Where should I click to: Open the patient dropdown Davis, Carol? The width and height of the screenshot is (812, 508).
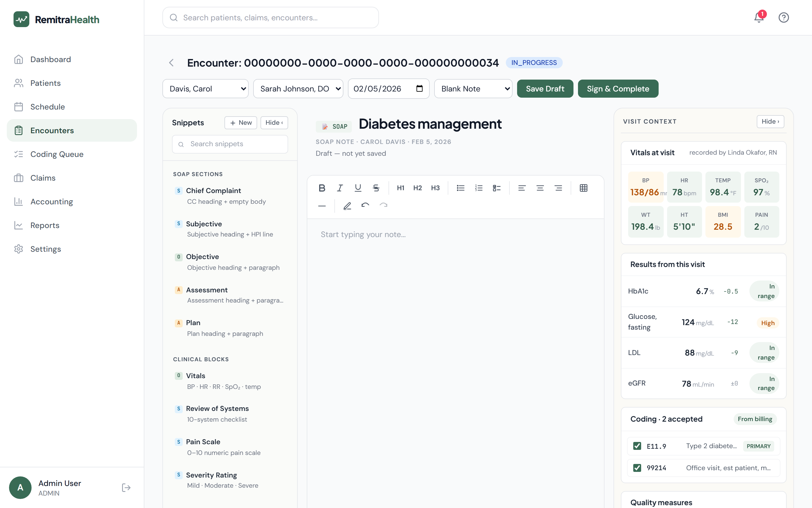[205, 89]
